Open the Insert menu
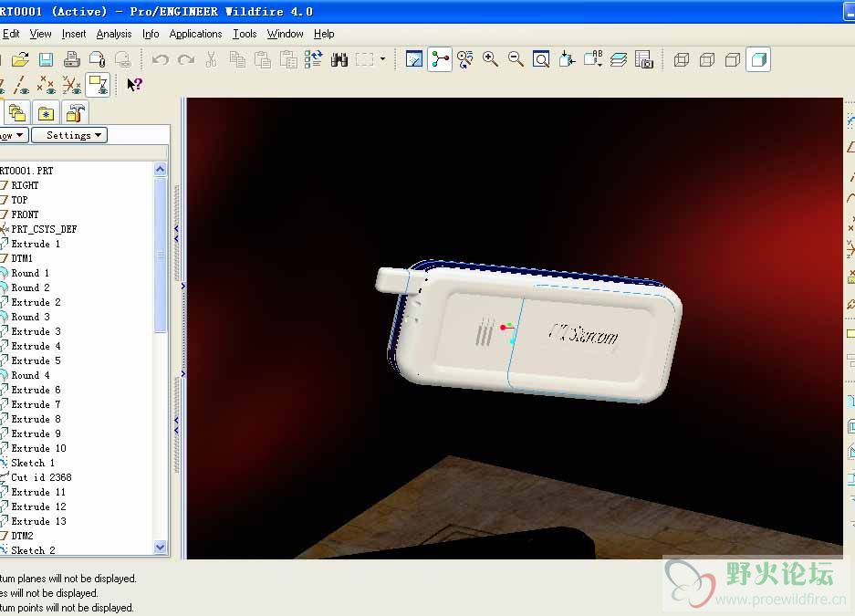855x616 pixels. point(74,34)
